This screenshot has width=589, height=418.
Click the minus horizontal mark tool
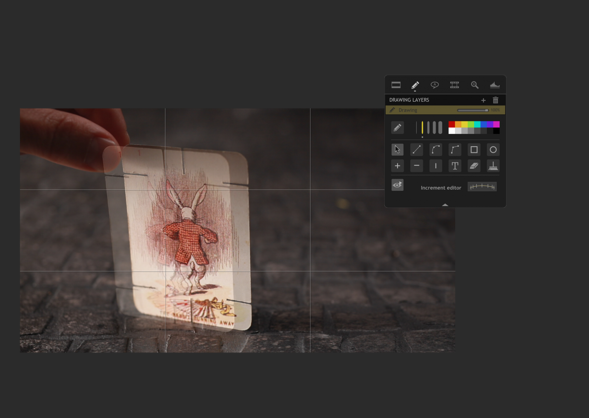click(417, 166)
